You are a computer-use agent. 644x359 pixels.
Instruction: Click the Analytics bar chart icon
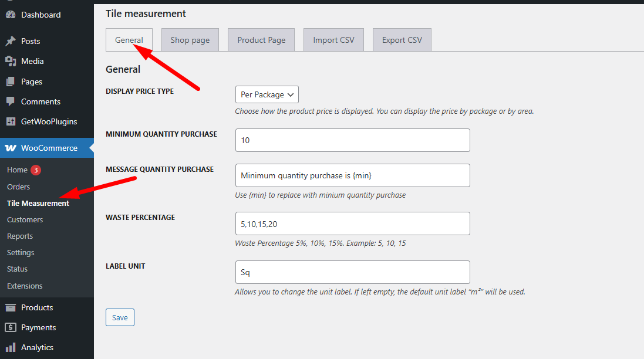point(11,347)
